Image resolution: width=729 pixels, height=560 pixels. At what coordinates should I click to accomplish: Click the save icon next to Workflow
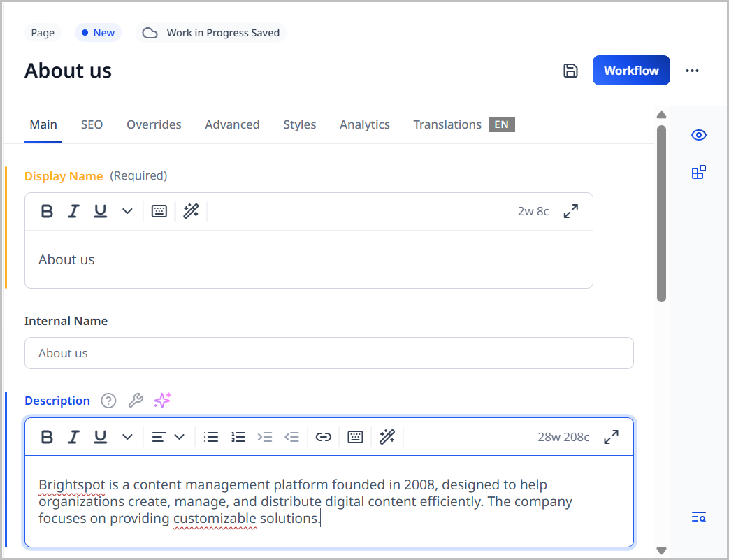click(x=570, y=71)
